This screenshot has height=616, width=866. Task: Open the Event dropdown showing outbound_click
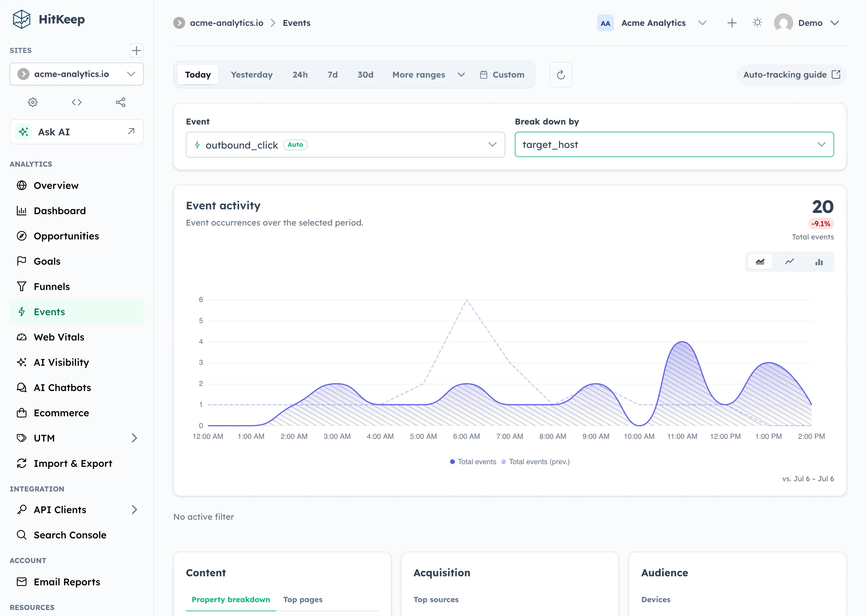[345, 144]
